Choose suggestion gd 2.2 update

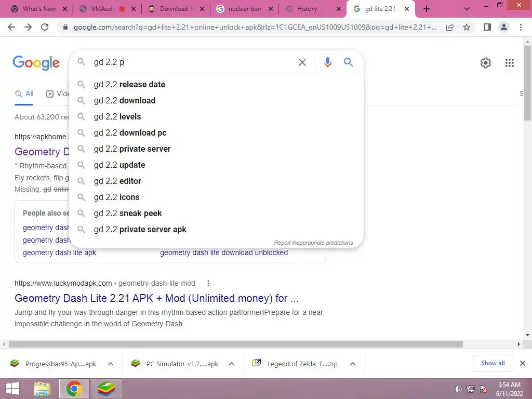[217, 165]
